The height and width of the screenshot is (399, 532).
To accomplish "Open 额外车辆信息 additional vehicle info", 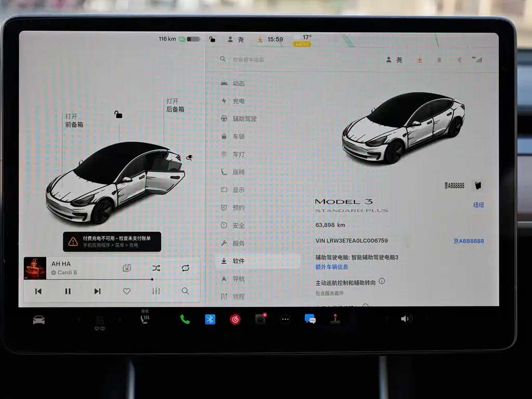I will coord(331,267).
